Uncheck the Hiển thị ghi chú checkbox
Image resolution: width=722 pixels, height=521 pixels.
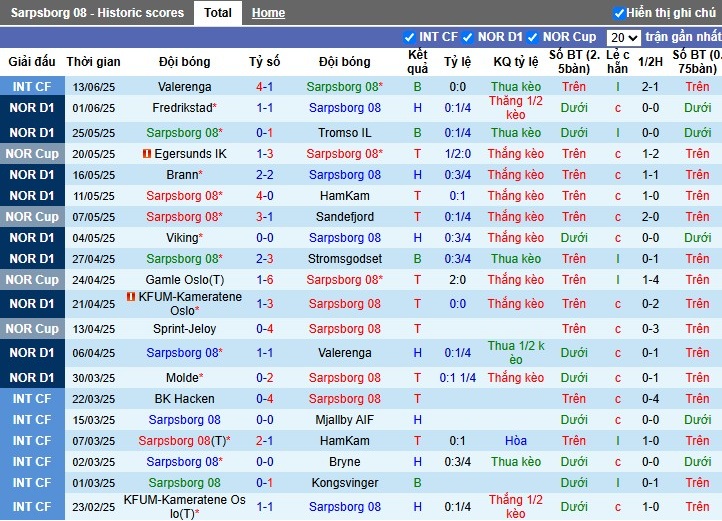pyautogui.click(x=619, y=13)
